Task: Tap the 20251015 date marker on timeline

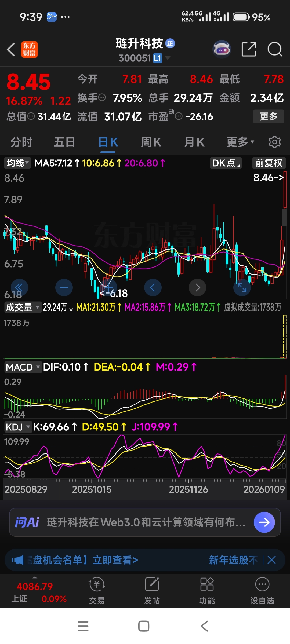Action: point(92,489)
